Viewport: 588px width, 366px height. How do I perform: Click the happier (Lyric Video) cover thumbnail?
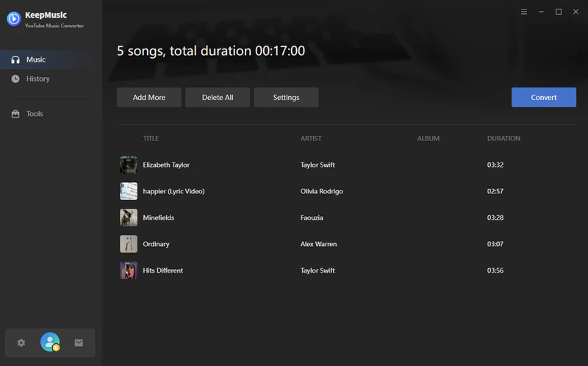coord(129,191)
